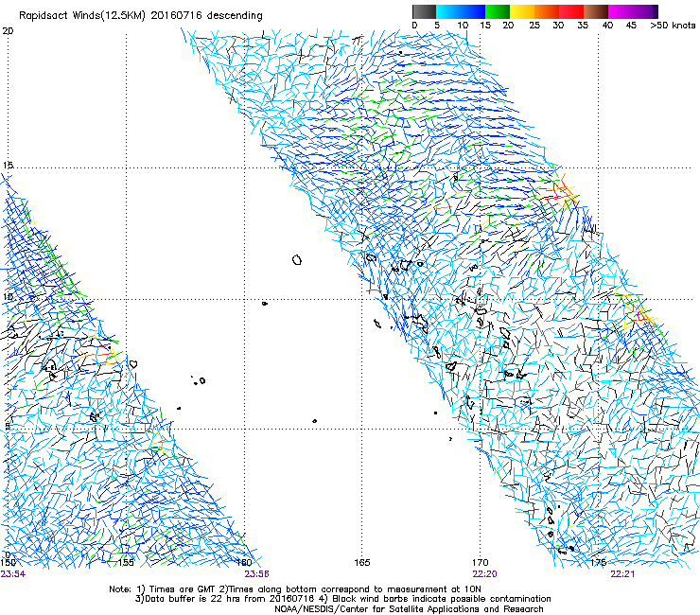700x615 pixels.
Task: Click the yellow 20-25 knots legend swatch
Action: (x=522, y=11)
